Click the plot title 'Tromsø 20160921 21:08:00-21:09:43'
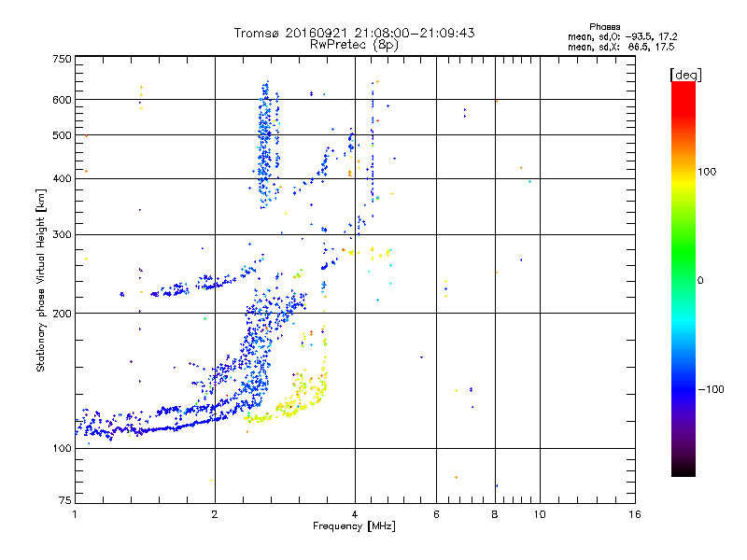The image size is (747, 560). [354, 33]
